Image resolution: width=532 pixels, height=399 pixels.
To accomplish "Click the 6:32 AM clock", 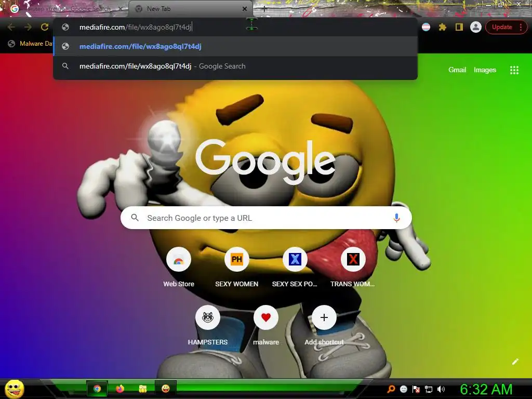I will (x=486, y=389).
